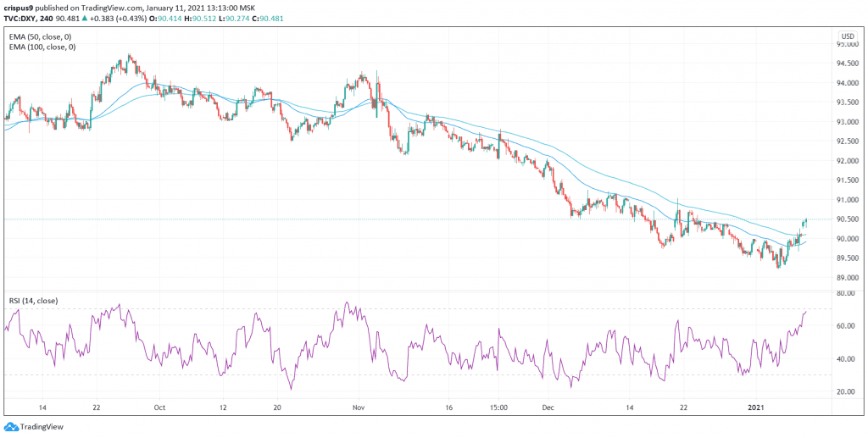Click the 40.00 RSI axis label
This screenshot has width=868, height=438.
[x=845, y=359]
